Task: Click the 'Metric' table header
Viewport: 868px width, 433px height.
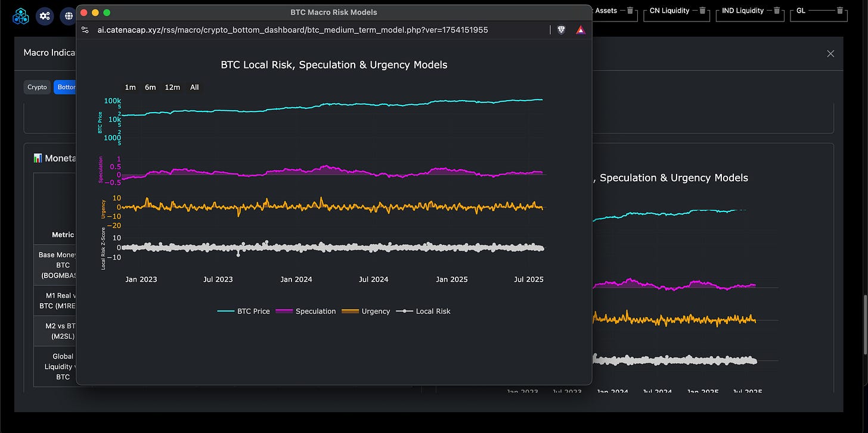Action: coord(63,235)
